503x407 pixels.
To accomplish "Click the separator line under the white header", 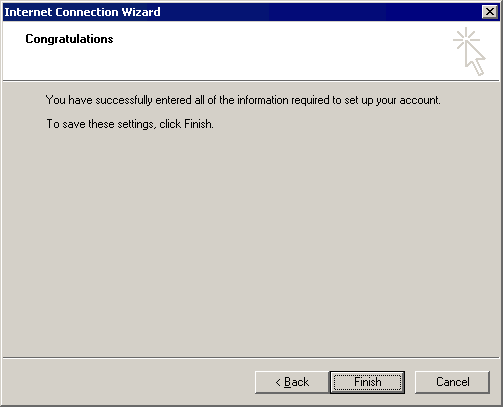I will pos(251,80).
